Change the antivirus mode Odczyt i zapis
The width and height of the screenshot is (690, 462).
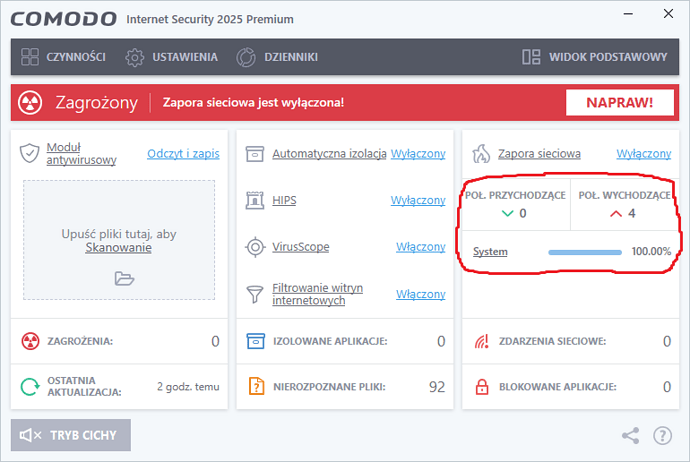[183, 154]
